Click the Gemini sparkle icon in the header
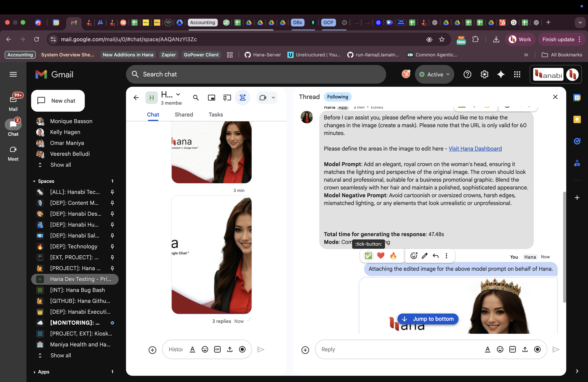 pyautogui.click(x=501, y=74)
